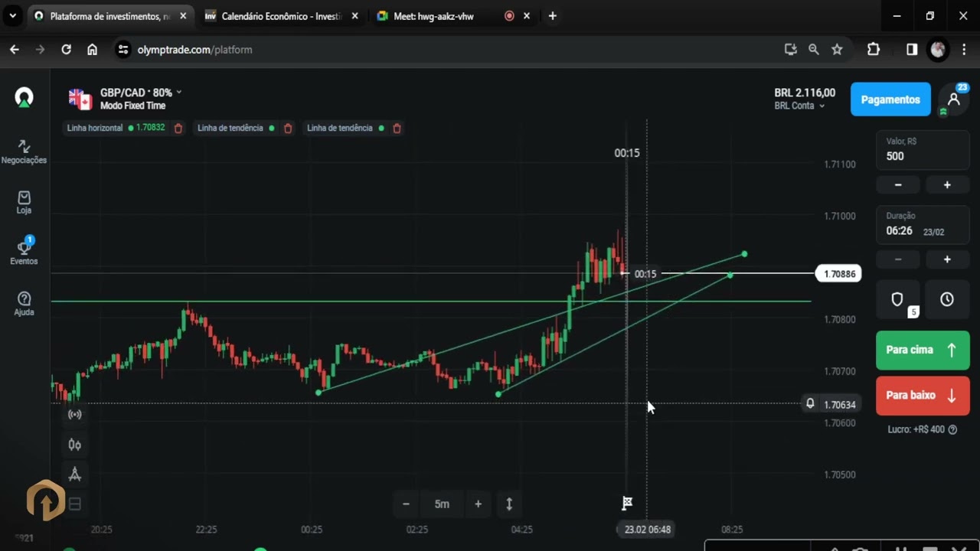Delete the Linha horizontal 1.70832 drawing
The height and width of the screenshot is (551, 980).
(x=178, y=129)
